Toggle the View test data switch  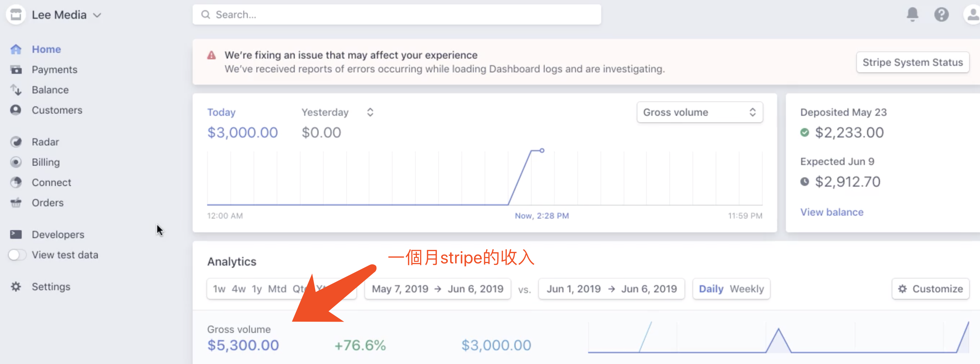(17, 255)
